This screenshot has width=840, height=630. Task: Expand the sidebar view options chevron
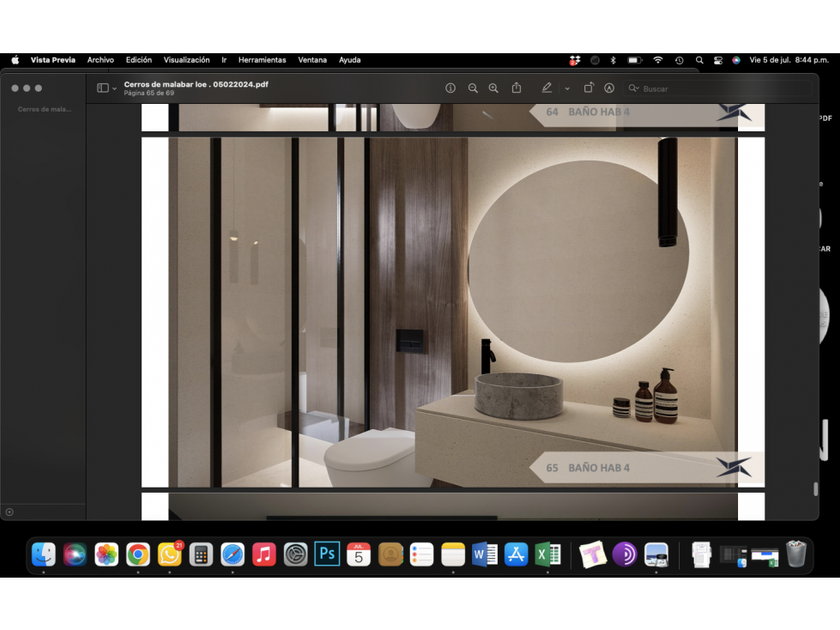point(114,89)
